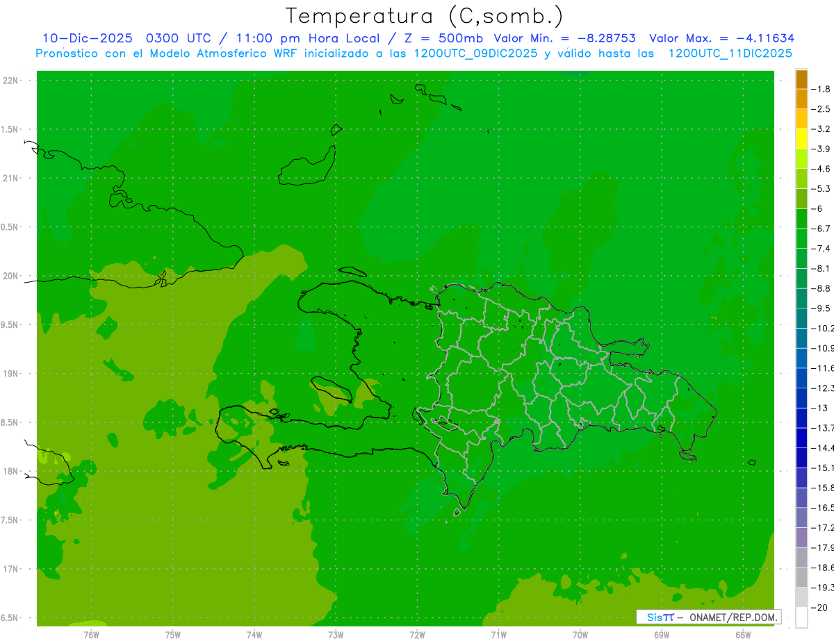The height and width of the screenshot is (644, 834).
Task: Click the "21N" latitude label
Action: tap(10, 178)
